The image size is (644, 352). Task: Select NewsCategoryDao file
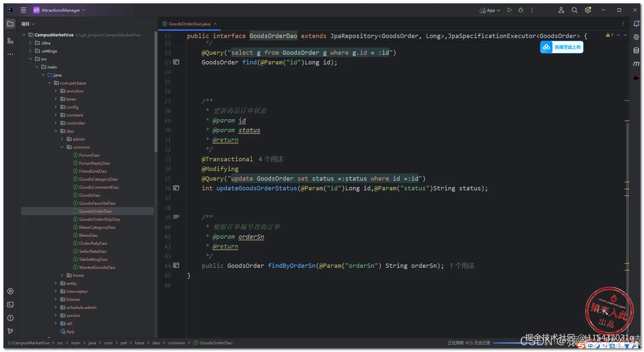coord(97,227)
